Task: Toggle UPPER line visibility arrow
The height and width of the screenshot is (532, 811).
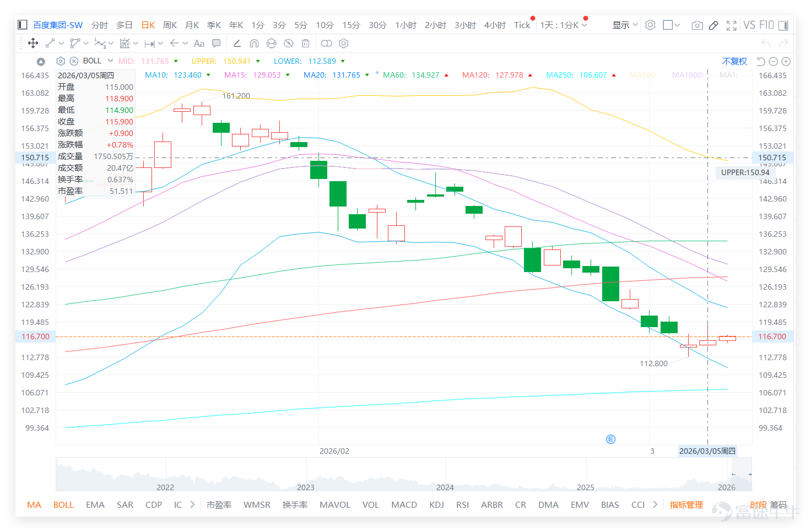Action: tap(258, 61)
